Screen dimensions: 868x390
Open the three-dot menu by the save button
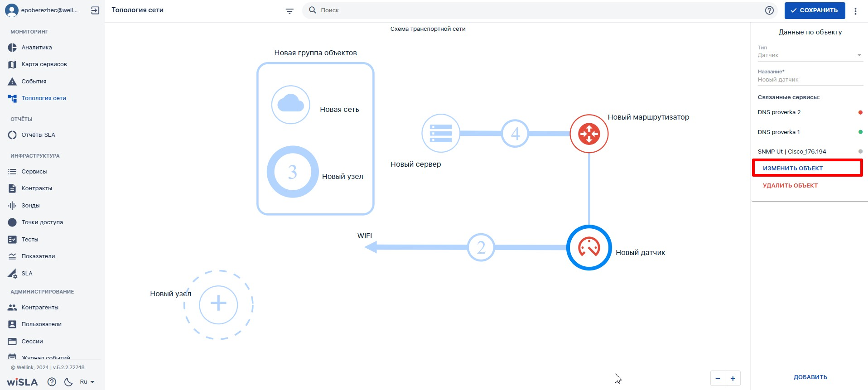[x=855, y=11]
